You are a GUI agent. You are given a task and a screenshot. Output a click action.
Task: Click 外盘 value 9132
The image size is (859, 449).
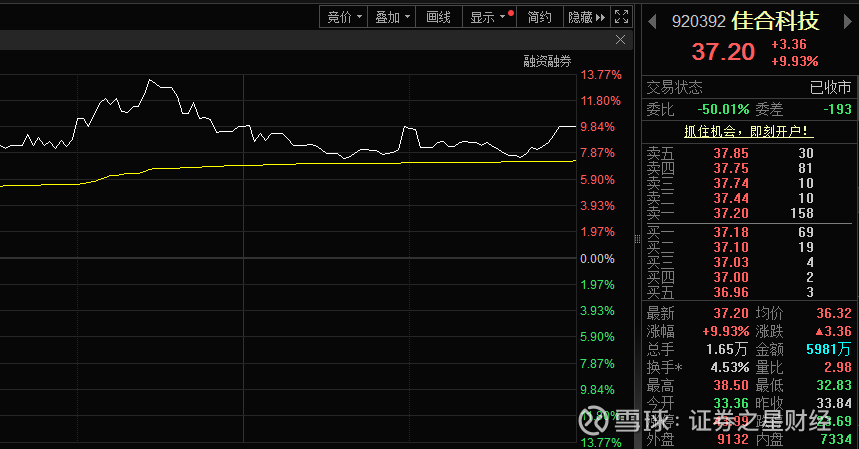(x=733, y=439)
